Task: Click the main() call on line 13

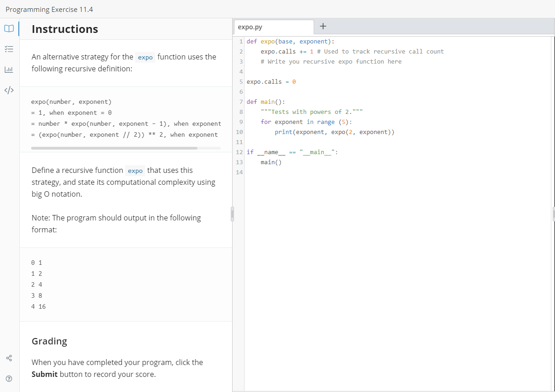Action: pyautogui.click(x=272, y=162)
